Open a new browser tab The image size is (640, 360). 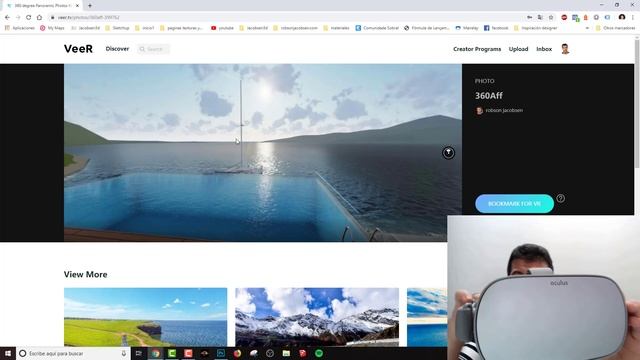90,6
